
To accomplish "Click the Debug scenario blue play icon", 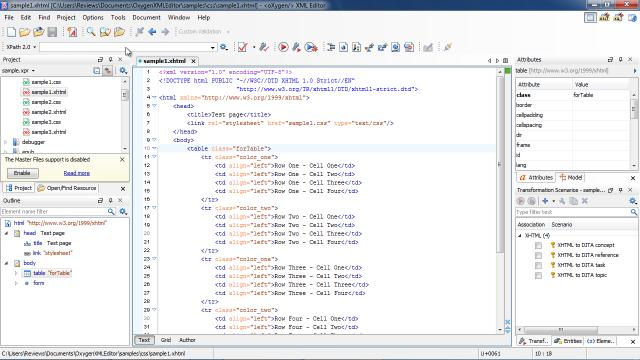I will (311, 47).
